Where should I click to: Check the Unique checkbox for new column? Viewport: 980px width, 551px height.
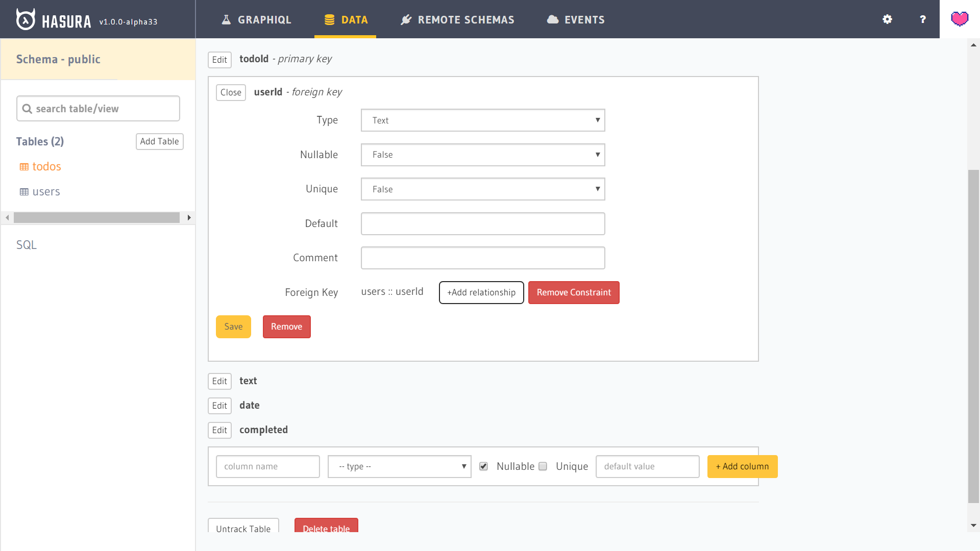pyautogui.click(x=543, y=466)
